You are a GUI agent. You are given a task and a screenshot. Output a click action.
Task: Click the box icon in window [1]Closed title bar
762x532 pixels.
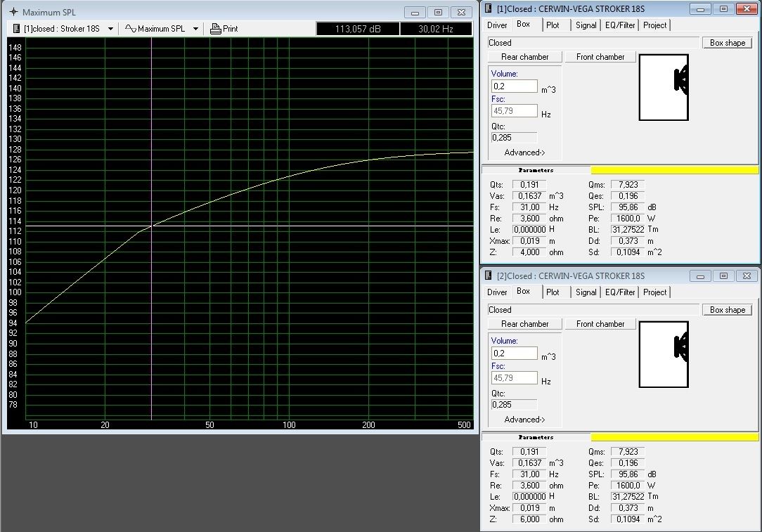[489, 8]
